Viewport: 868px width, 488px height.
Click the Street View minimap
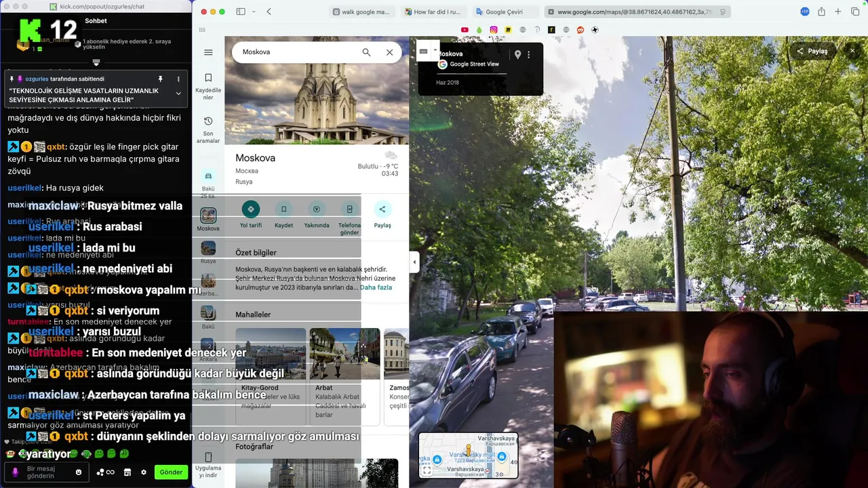tap(468, 455)
